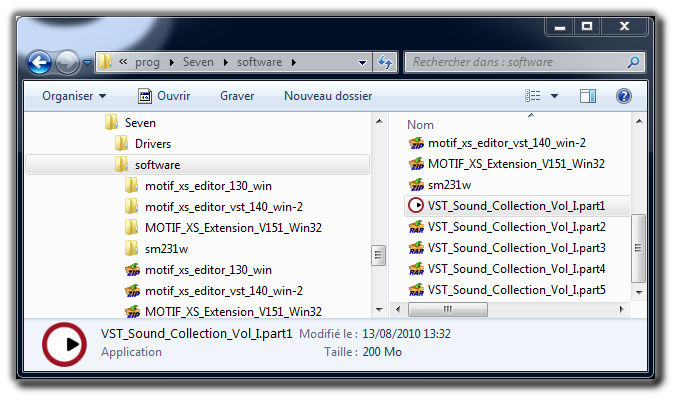Click the RAR icon of VST_Sound_Collection_Vol_I.part2
The width and height of the screenshot is (681, 405).
417,227
